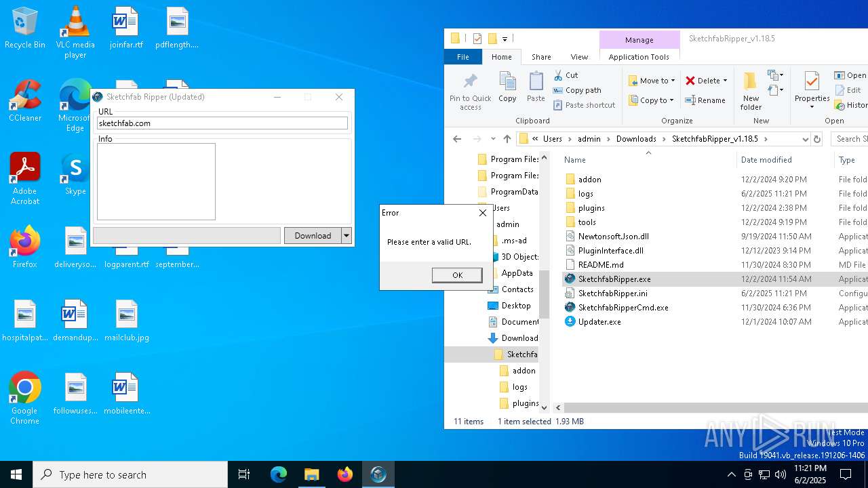This screenshot has width=868, height=488.
Task: Select the plugins folder in file list
Action: (591, 208)
